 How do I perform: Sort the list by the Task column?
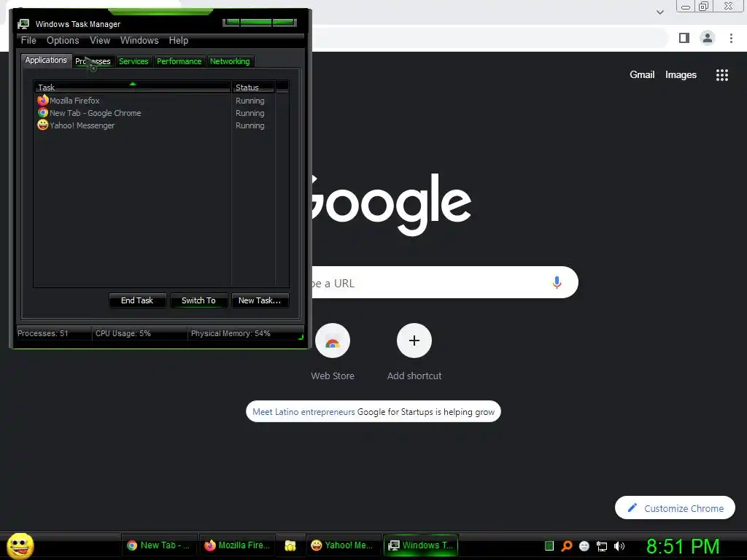coord(133,87)
